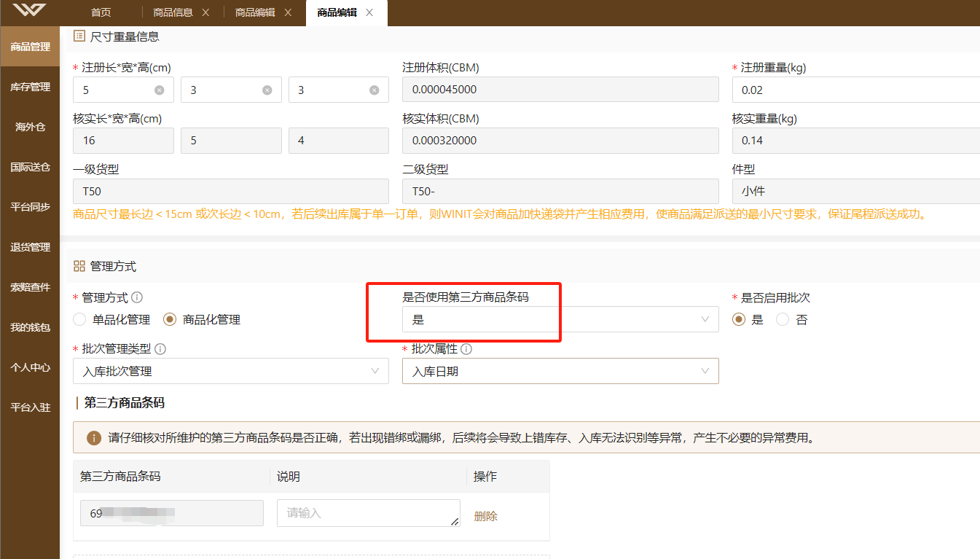Viewport: 980px width, 559px height.
Task: Click the 操作 column header
Action: [x=485, y=477]
